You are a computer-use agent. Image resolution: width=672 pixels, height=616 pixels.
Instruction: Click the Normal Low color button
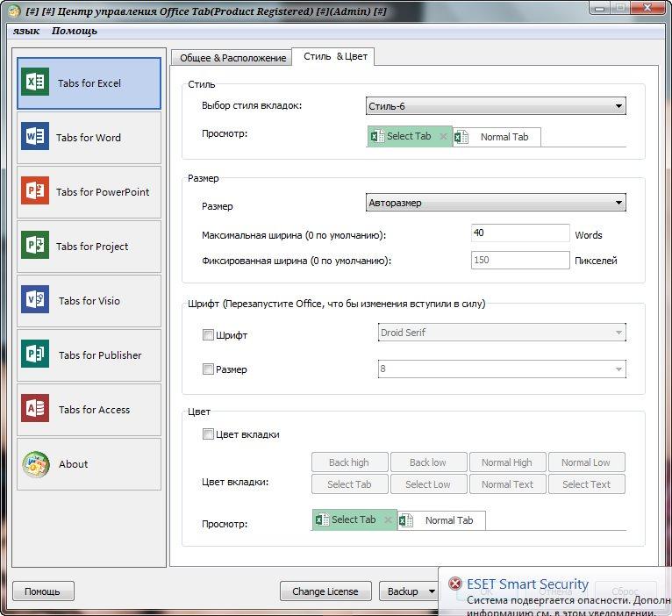[x=586, y=462]
